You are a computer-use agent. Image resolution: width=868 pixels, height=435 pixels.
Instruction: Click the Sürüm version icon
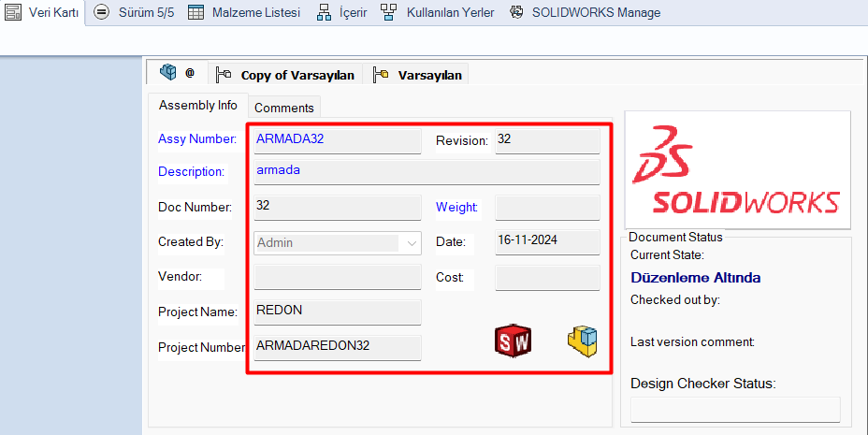click(x=101, y=12)
